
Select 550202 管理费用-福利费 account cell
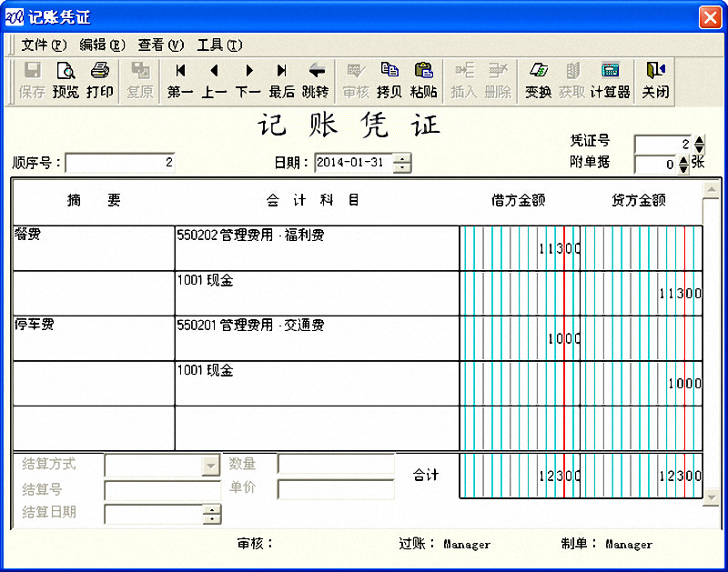click(x=317, y=248)
